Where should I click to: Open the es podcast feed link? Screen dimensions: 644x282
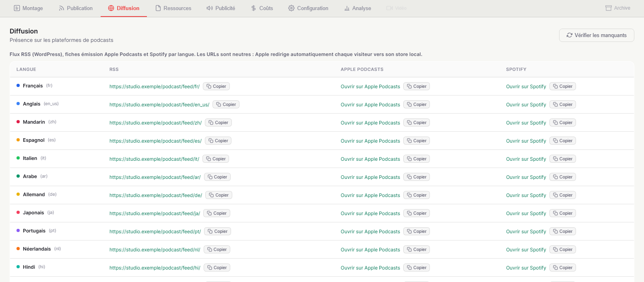pyautogui.click(x=155, y=141)
